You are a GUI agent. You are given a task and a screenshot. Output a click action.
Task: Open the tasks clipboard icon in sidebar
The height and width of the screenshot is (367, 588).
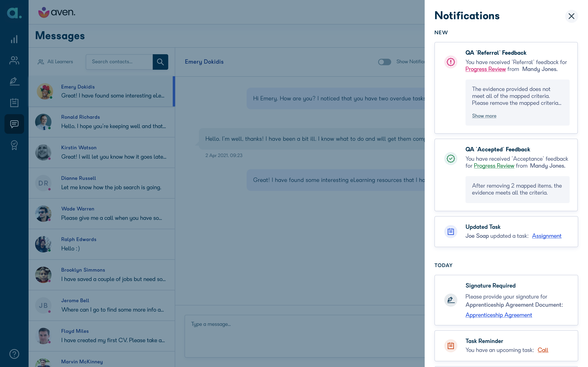(x=14, y=102)
